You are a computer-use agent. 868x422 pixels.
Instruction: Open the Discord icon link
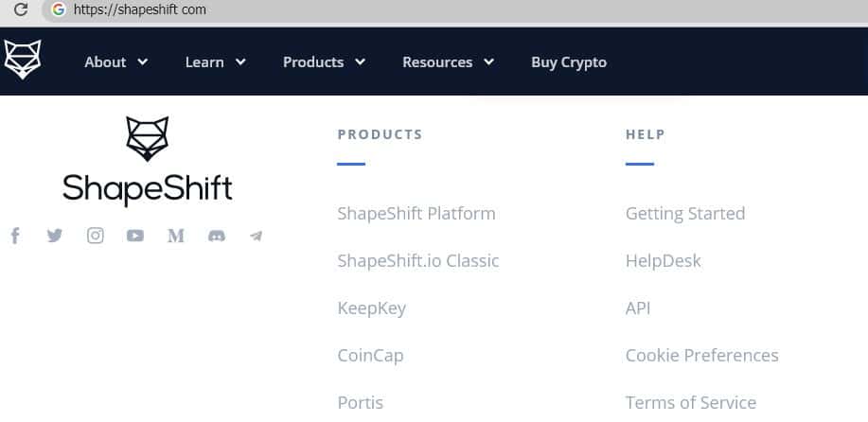coord(216,236)
